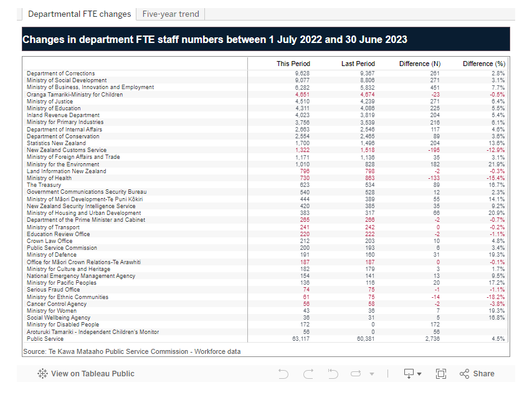Click the Ministry of Health row label
Image resolution: width=532 pixels, height=395 pixels.
point(49,178)
